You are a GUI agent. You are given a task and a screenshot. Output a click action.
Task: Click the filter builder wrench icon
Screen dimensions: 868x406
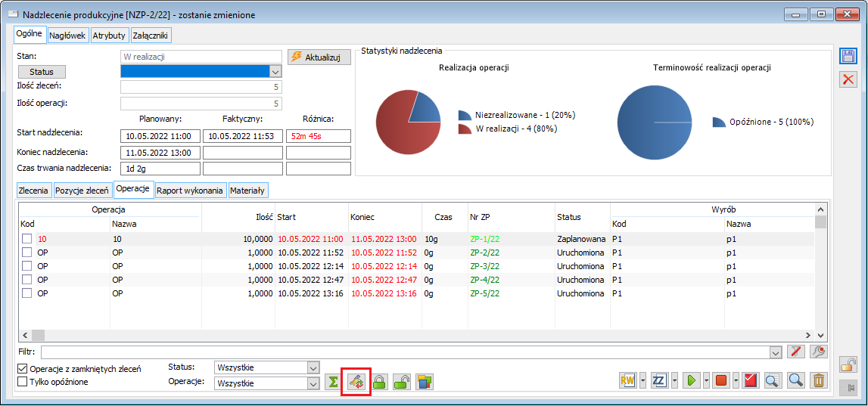click(818, 352)
